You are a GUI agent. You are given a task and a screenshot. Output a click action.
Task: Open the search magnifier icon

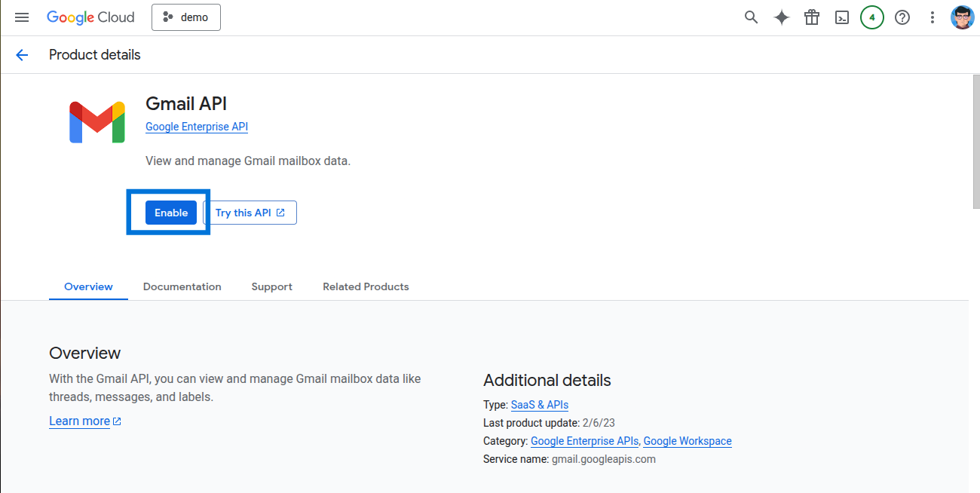click(x=751, y=17)
